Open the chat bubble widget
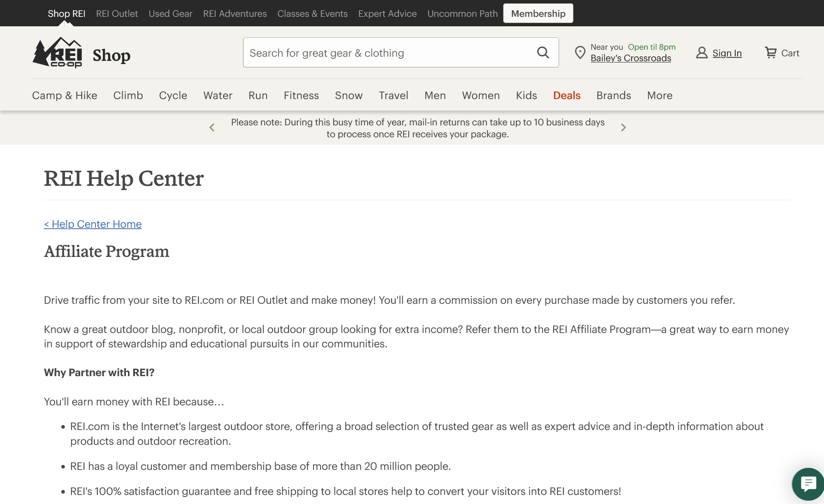The height and width of the screenshot is (504, 824). coord(808,484)
